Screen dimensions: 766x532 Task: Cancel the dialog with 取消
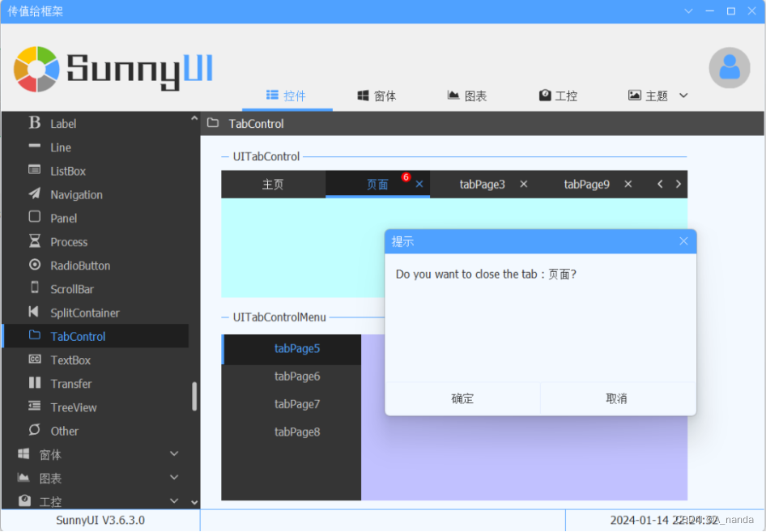coord(617,398)
